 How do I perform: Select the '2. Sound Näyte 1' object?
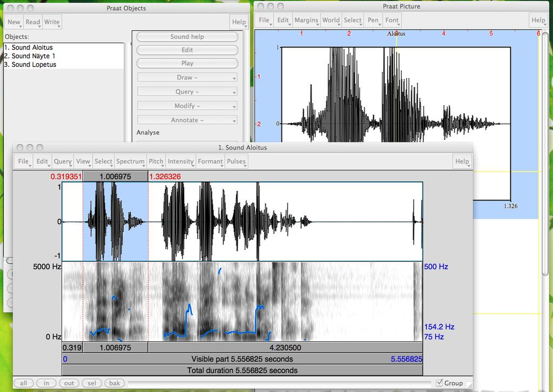(x=64, y=56)
